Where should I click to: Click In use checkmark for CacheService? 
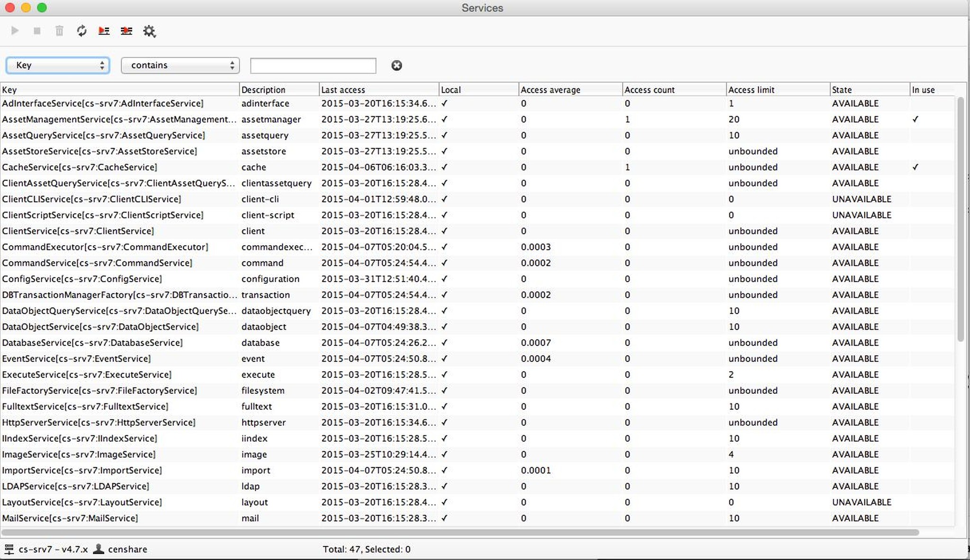915,167
